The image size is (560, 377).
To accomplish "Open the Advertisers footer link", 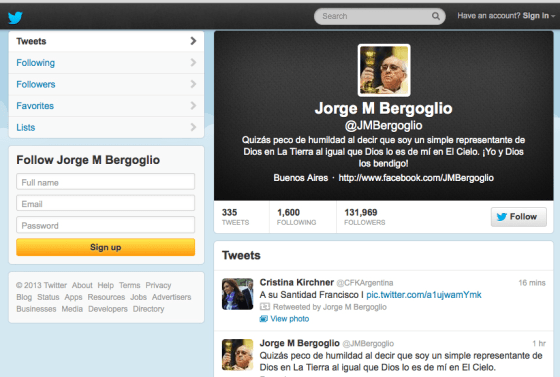I will [171, 297].
